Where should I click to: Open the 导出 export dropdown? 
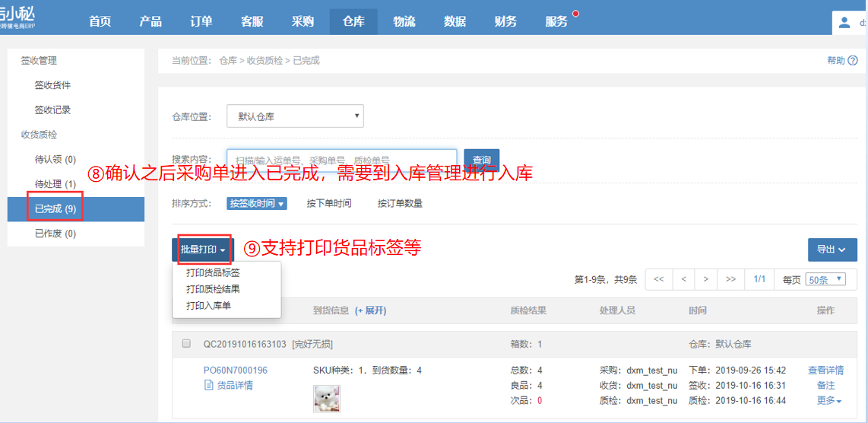coord(832,250)
